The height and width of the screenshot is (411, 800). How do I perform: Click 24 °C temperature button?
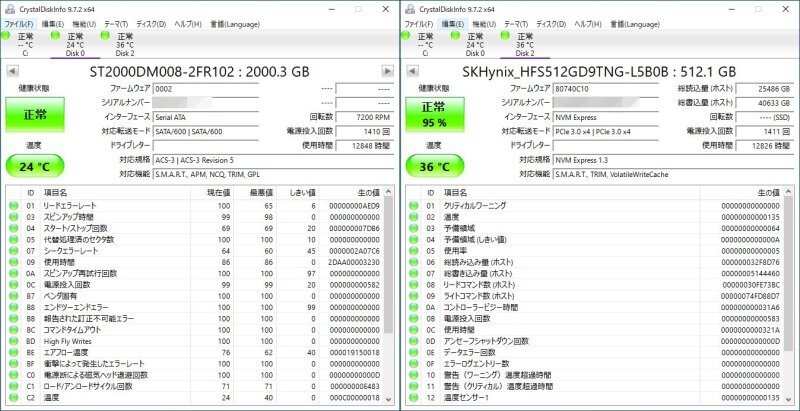point(35,166)
